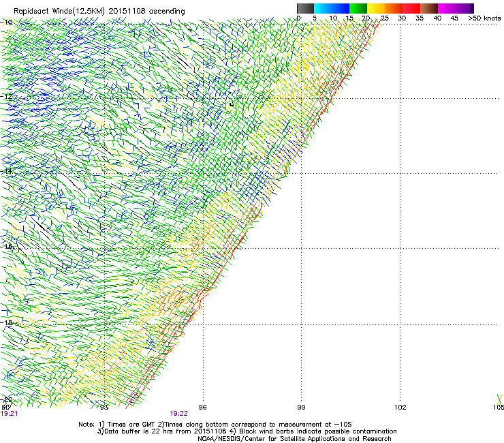Screen dimensions: 504x443
Task: Click the '-12' latitude axis label
Action: click(x=7, y=96)
